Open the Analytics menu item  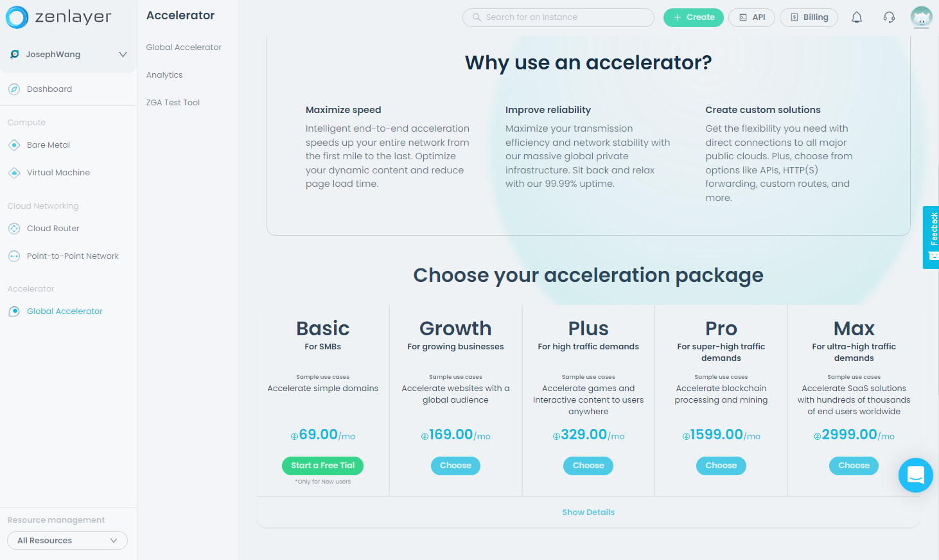coord(164,75)
